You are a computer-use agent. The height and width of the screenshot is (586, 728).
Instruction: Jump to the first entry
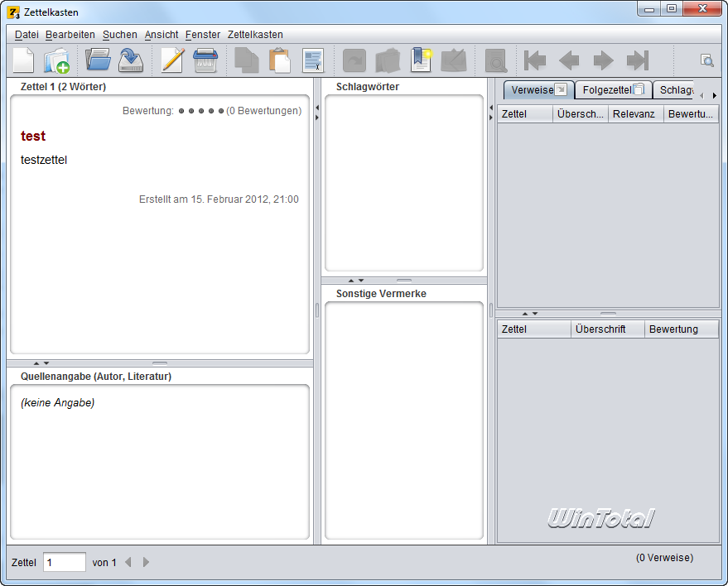coord(535,60)
